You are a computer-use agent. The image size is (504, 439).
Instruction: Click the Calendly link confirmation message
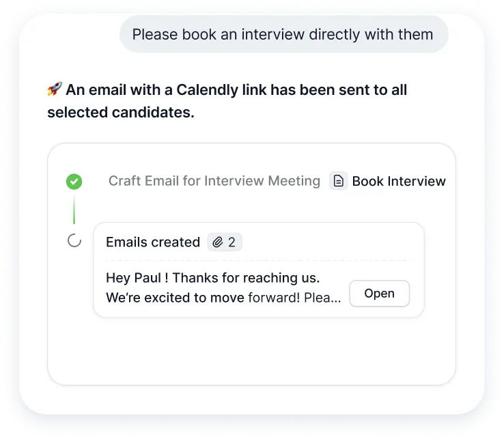(x=227, y=100)
